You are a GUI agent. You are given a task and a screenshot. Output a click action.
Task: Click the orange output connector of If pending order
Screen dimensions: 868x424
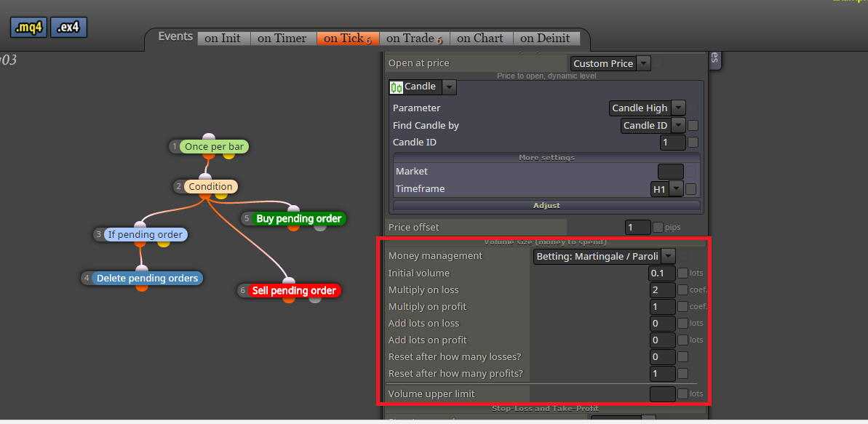pos(140,244)
